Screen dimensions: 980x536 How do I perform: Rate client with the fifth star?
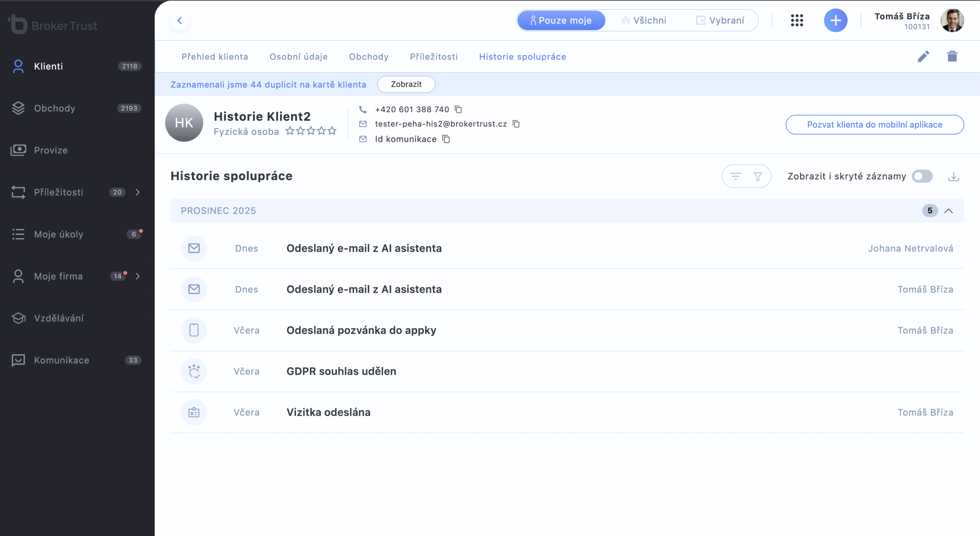(332, 131)
